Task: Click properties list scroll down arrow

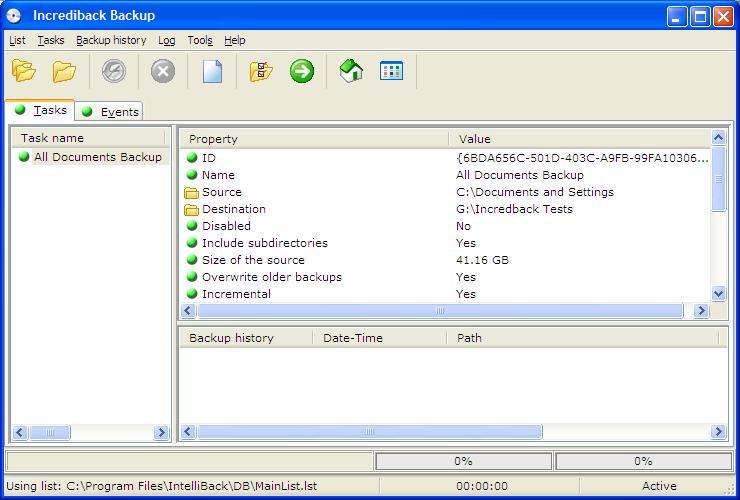Action: point(718,294)
